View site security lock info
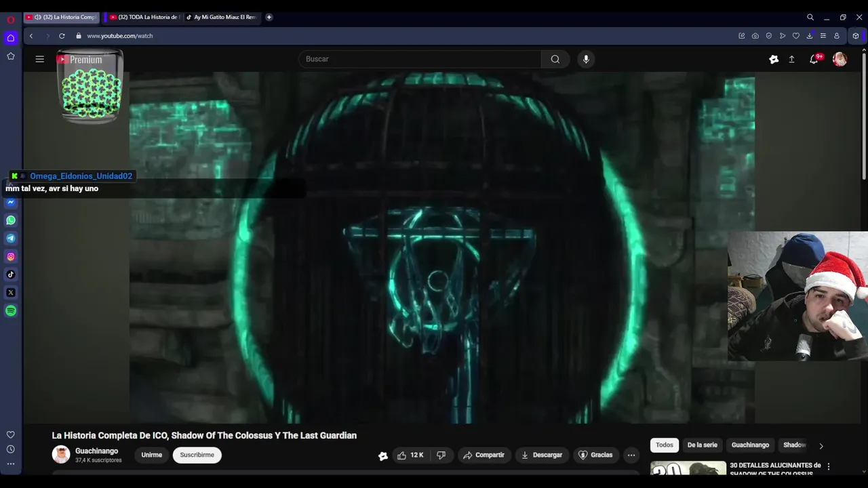The width and height of the screenshot is (868, 488). pyautogui.click(x=79, y=36)
